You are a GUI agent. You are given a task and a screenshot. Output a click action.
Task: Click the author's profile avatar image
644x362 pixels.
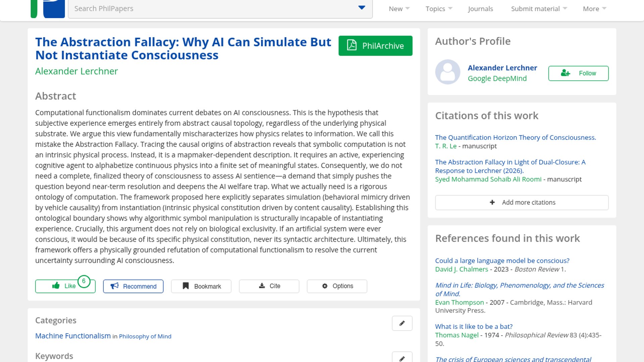click(x=447, y=72)
